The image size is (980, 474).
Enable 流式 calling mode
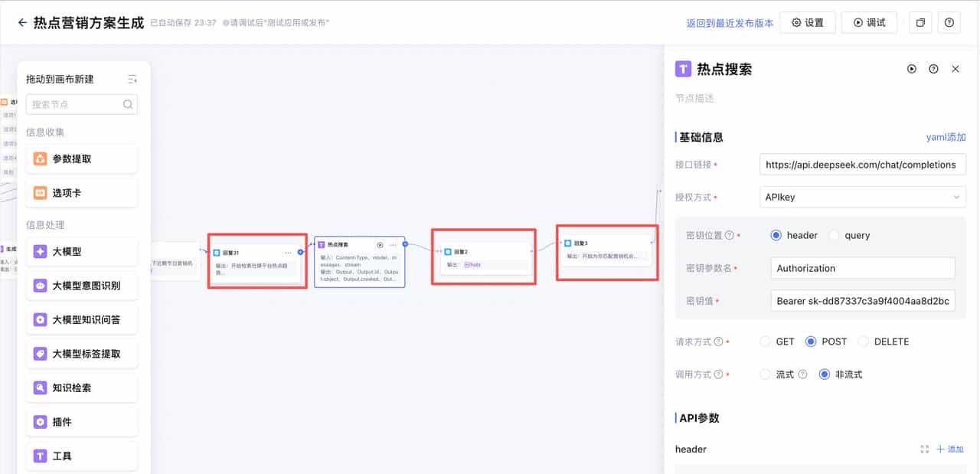click(x=766, y=374)
